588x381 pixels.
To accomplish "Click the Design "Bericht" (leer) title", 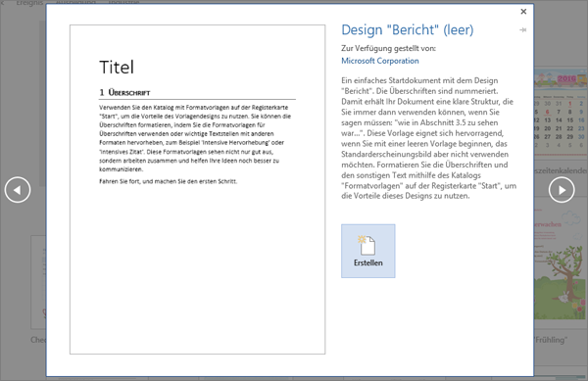I will point(408,30).
